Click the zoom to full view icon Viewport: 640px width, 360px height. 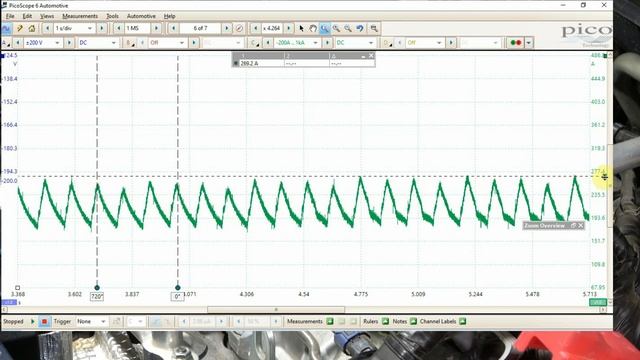(x=374, y=29)
